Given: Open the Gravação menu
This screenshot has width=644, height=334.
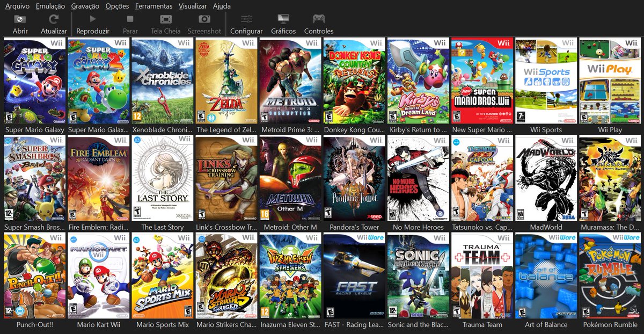Looking at the screenshot, I should click(85, 6).
